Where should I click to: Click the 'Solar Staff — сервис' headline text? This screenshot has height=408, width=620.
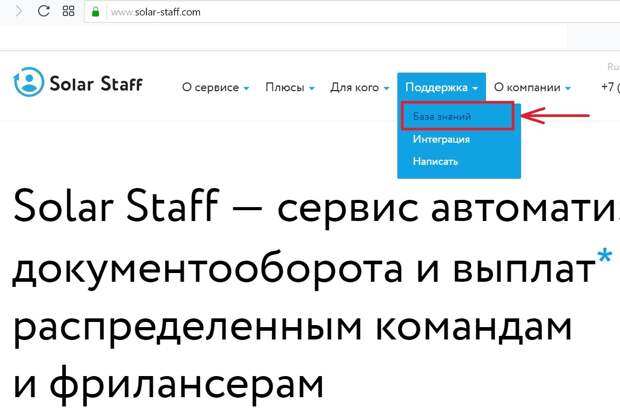[x=215, y=207]
